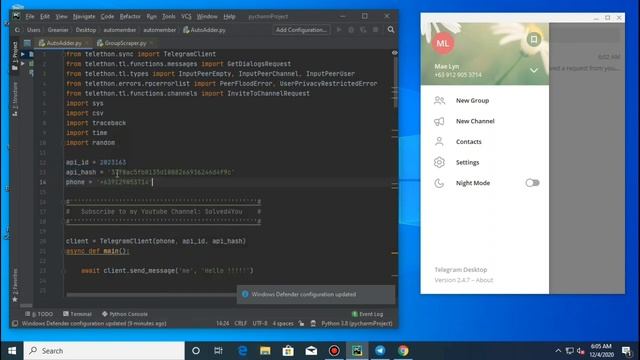640x360 pixels.
Task: Expand the Telegram accounts chevron
Action: coord(533,71)
